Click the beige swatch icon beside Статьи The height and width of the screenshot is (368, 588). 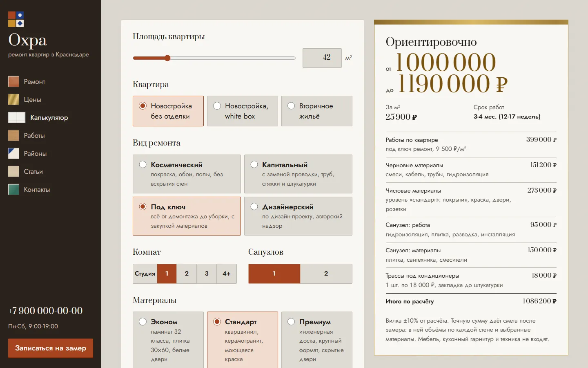click(x=13, y=171)
